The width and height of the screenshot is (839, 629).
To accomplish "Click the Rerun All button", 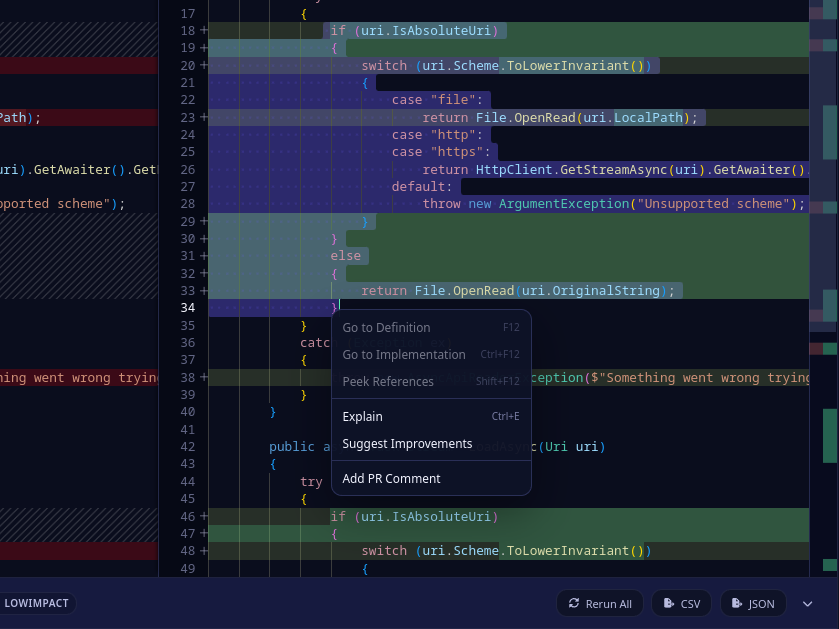I will click(x=600, y=603).
